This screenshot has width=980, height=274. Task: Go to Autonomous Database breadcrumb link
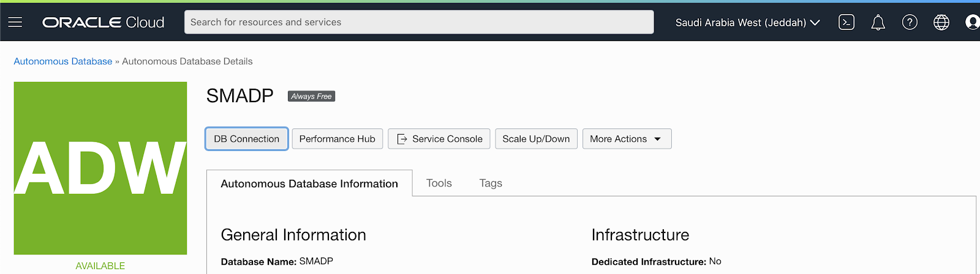[63, 61]
